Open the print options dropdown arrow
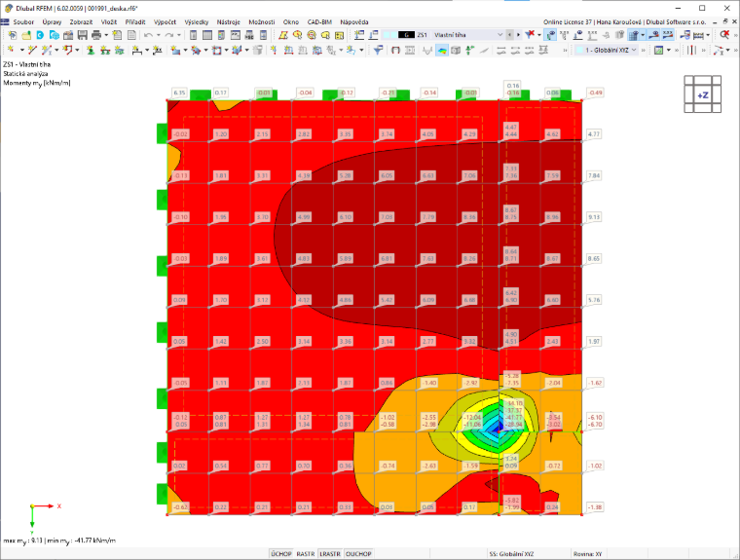Viewport: 740px width, 560px height. click(x=106, y=35)
